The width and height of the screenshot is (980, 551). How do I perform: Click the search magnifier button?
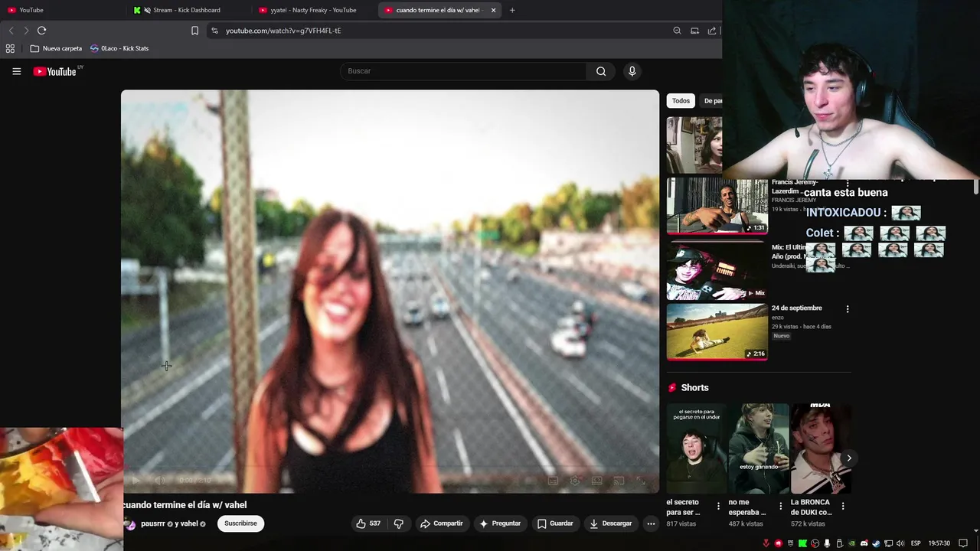click(601, 71)
